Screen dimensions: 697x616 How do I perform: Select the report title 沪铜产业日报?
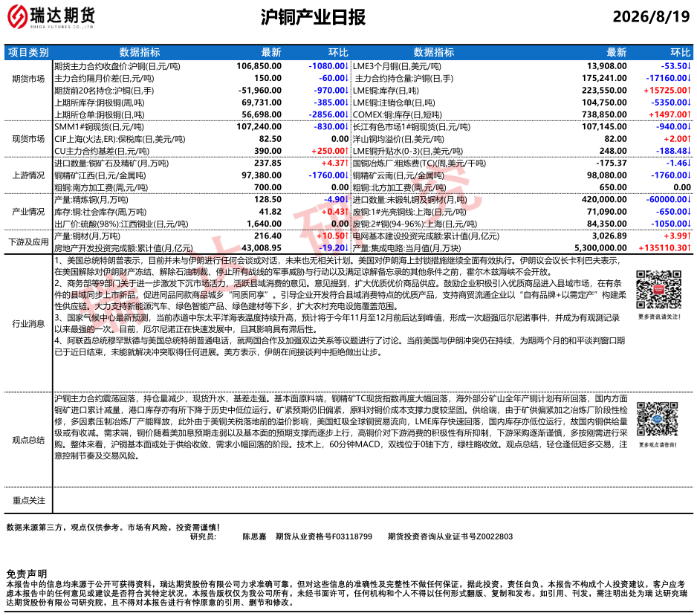[313, 17]
